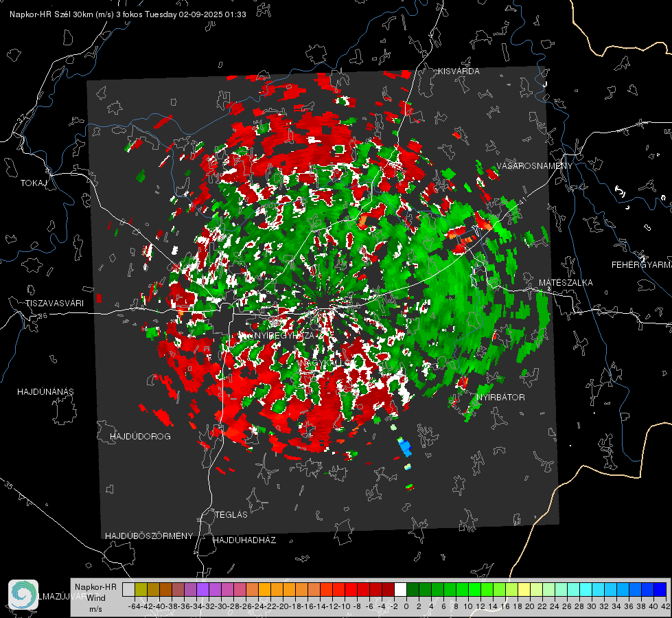This screenshot has width=672, height=618.
Task: Pick the darkest green swatch between 0 and 2
Action: click(x=413, y=590)
